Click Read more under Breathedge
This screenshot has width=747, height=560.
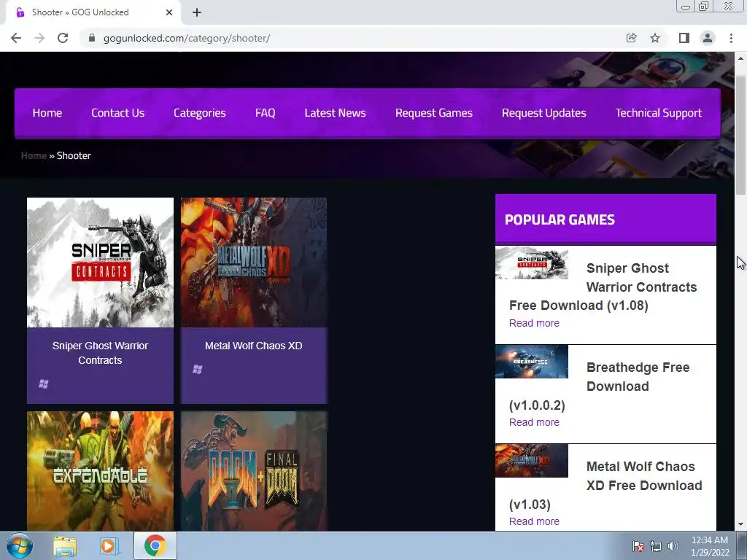534,422
